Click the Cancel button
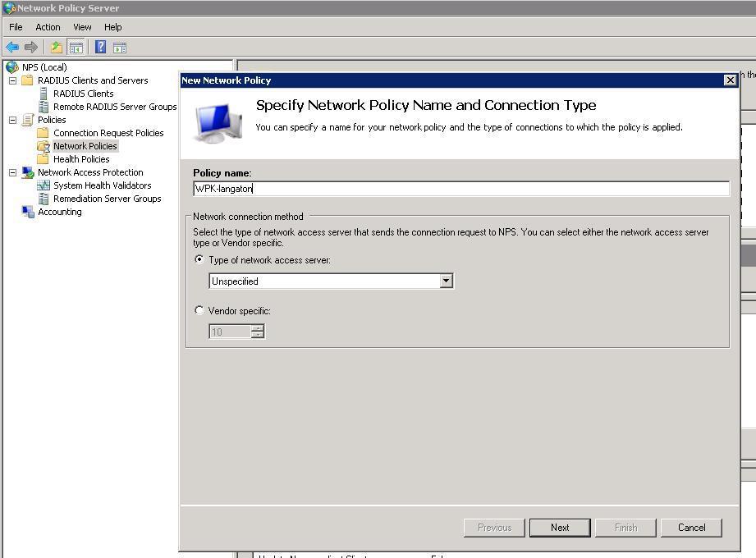This screenshot has height=558, width=756. (x=691, y=528)
